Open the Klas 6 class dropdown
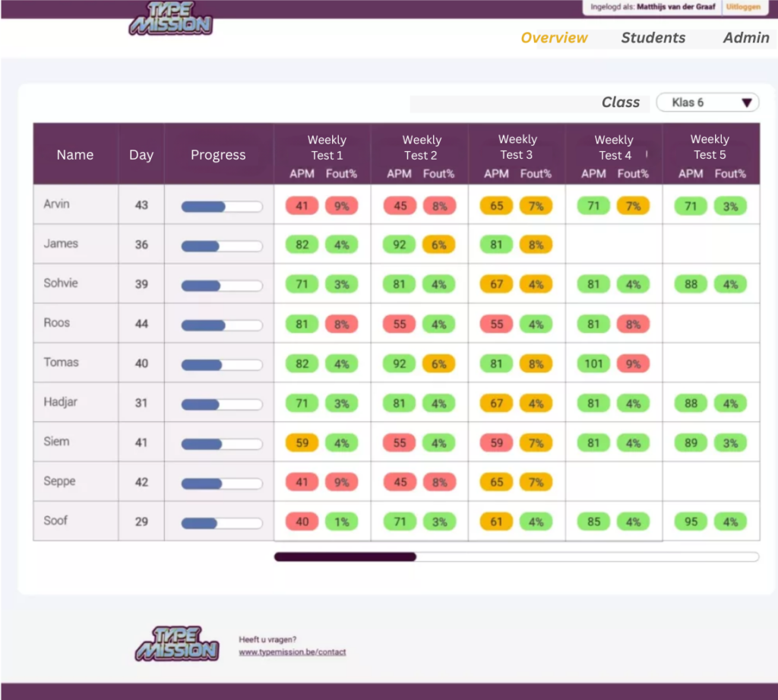The width and height of the screenshot is (778, 700). (707, 103)
